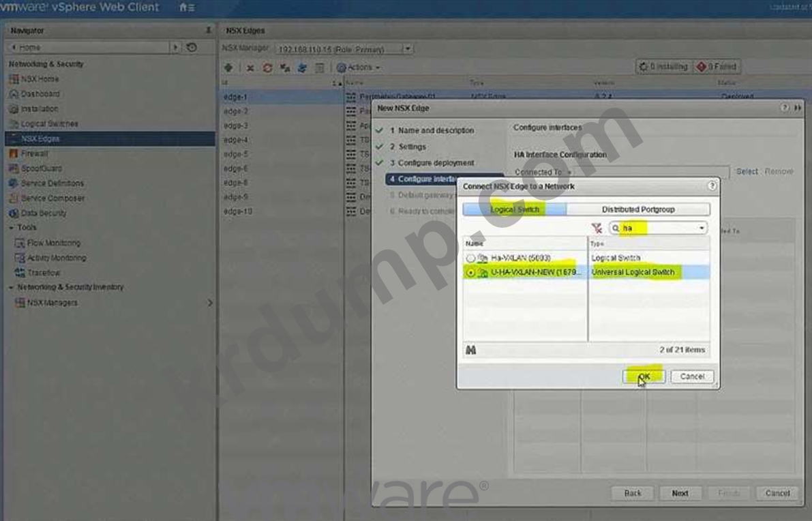This screenshot has width=812, height=521.
Task: Click the help icon in New NSX Edge wizard
Action: 785,108
